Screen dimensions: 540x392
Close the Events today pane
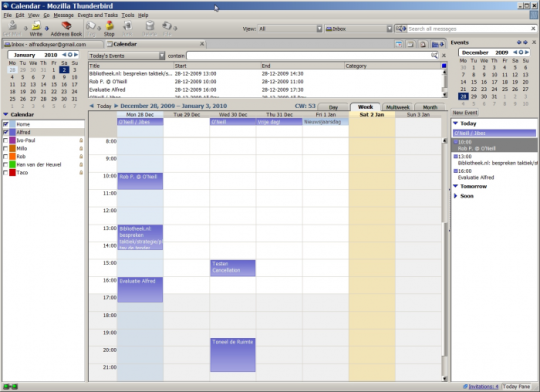click(x=534, y=42)
